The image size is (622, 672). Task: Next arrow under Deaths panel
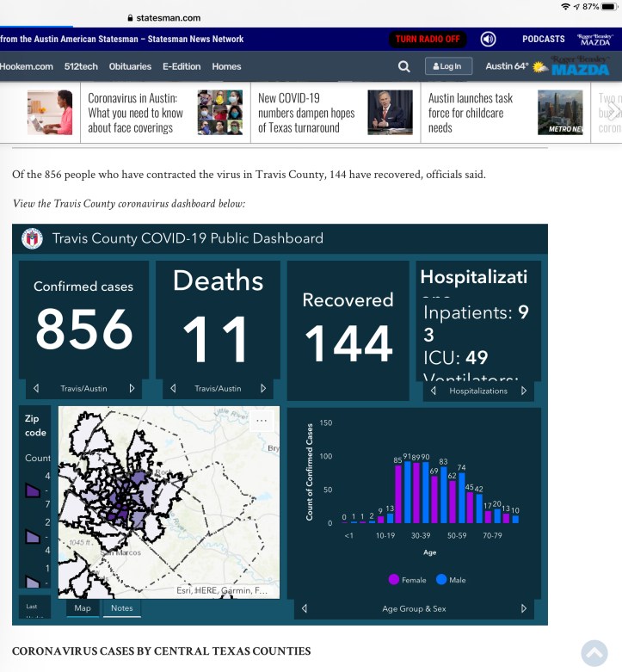[x=263, y=388]
